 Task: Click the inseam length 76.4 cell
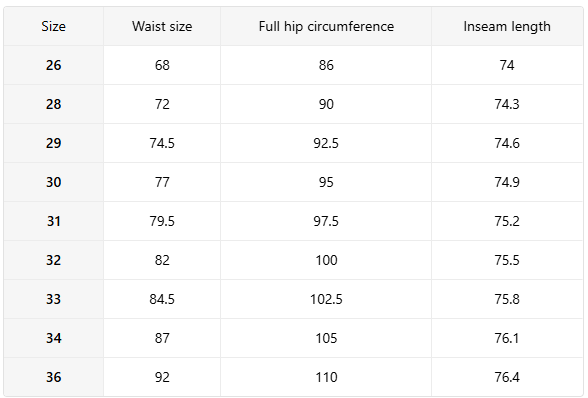(507, 377)
